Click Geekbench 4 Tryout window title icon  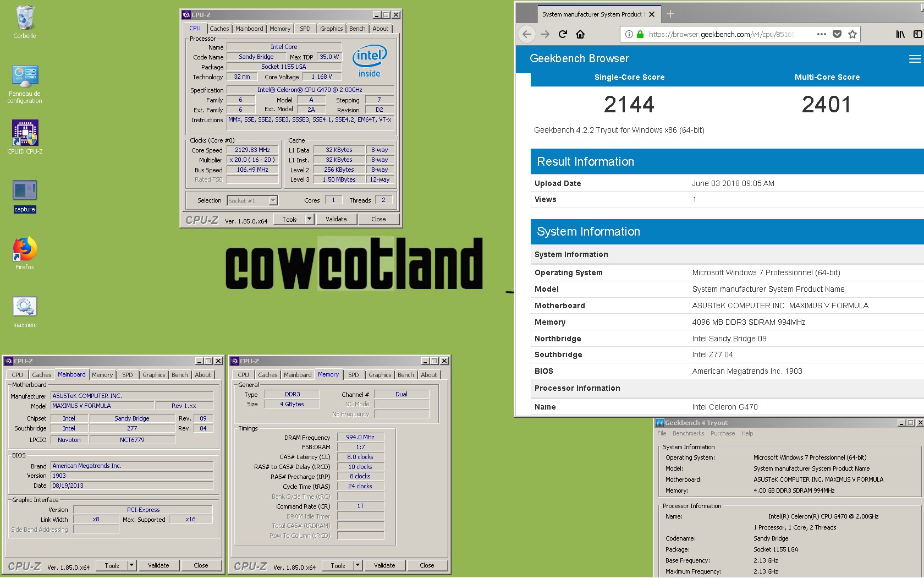(x=659, y=423)
